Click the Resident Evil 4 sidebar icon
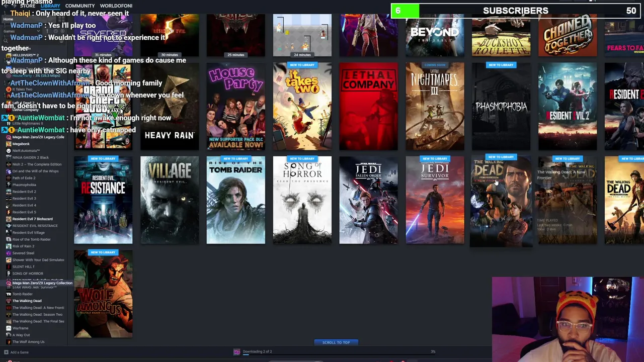 tap(9, 205)
